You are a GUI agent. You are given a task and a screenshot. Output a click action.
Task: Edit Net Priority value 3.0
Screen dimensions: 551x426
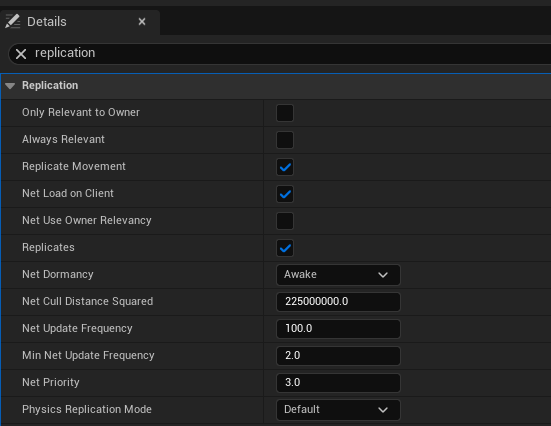click(x=338, y=383)
